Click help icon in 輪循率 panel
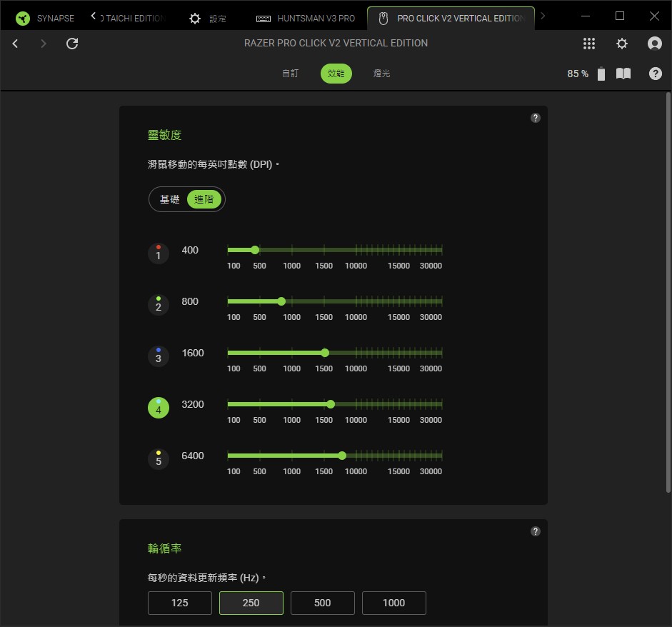 click(x=536, y=531)
